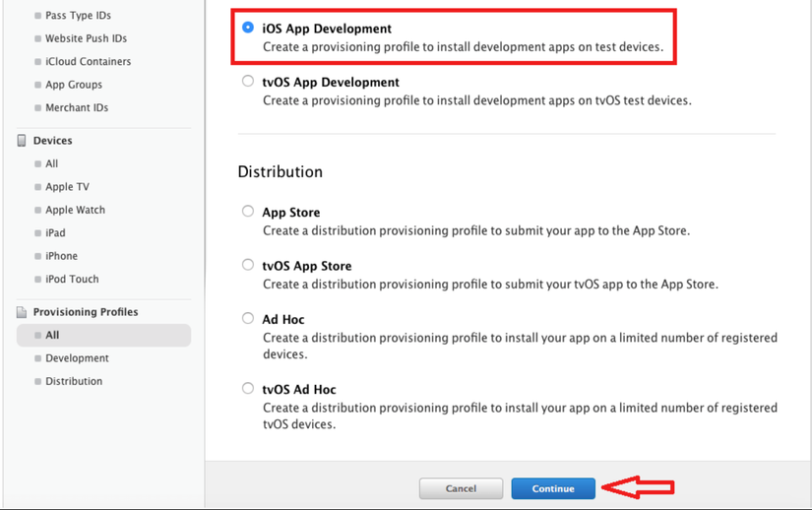Choose the App Store distribution option

(x=248, y=212)
